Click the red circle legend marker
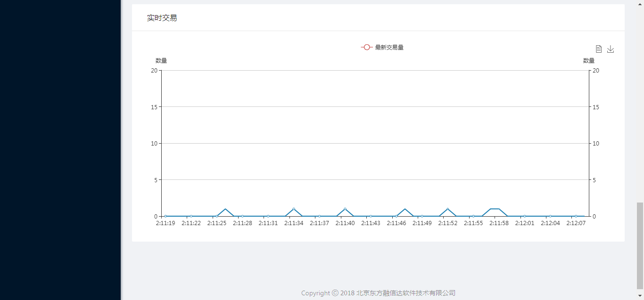 367,47
